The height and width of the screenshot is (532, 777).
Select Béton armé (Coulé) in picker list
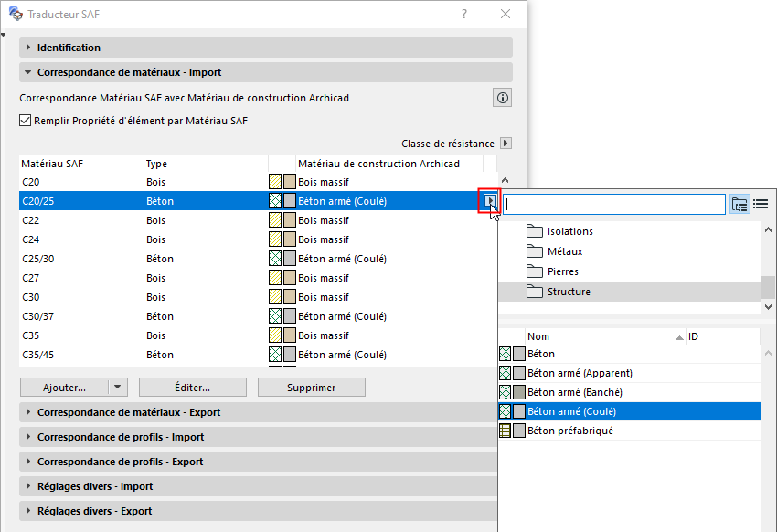tap(629, 411)
